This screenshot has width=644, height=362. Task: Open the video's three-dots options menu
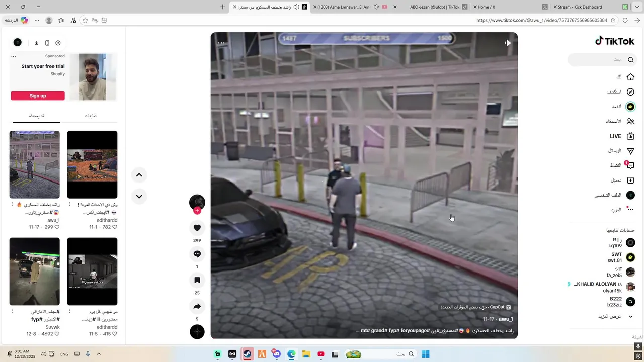pos(221,43)
